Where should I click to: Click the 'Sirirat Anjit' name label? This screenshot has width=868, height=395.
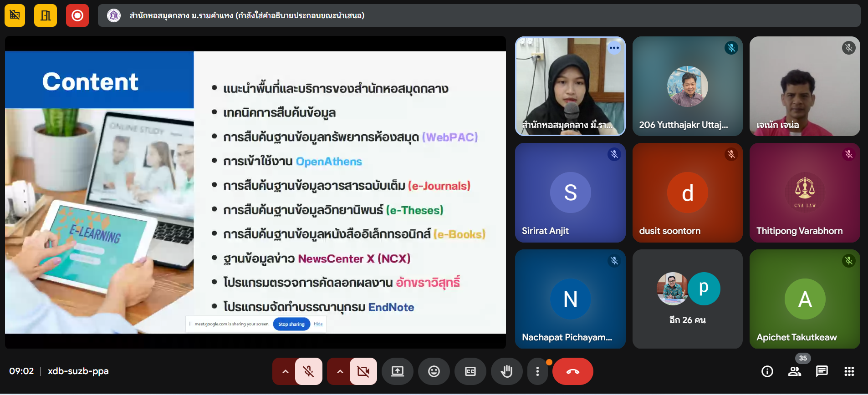click(545, 231)
